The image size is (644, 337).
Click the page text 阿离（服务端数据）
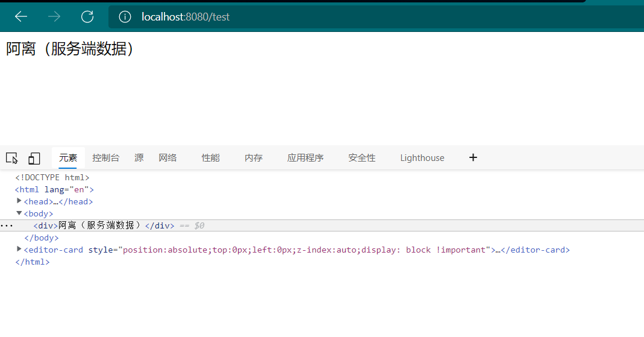tap(69, 49)
